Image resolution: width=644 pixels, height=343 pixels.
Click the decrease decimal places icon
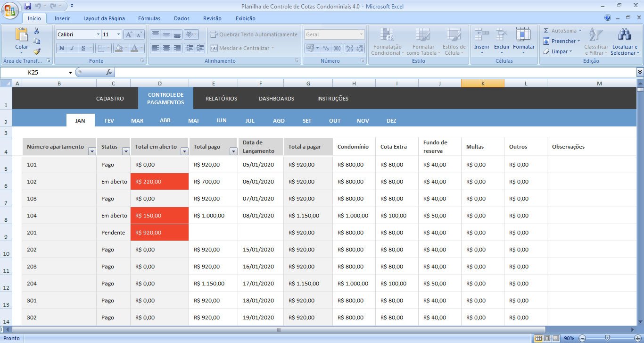pyautogui.click(x=360, y=48)
